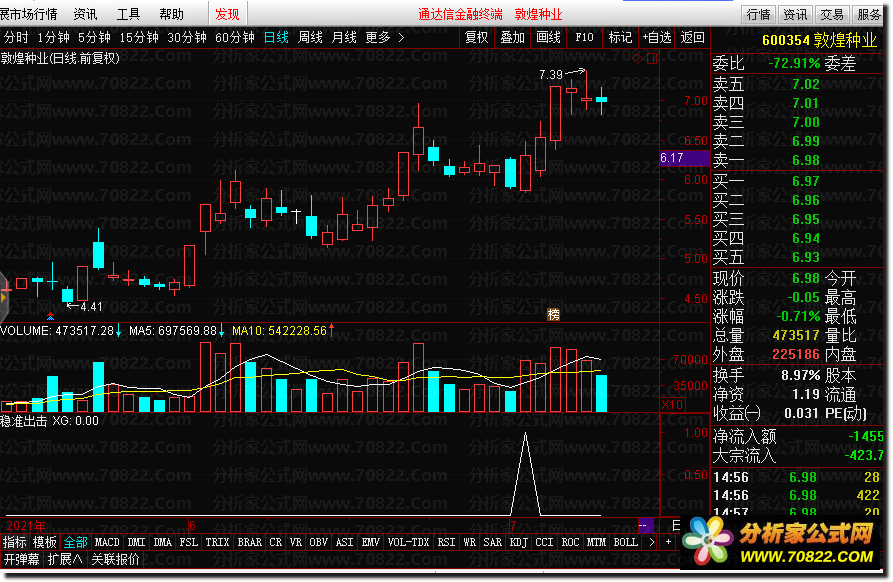Select the 全部 indicators tab

[75, 542]
